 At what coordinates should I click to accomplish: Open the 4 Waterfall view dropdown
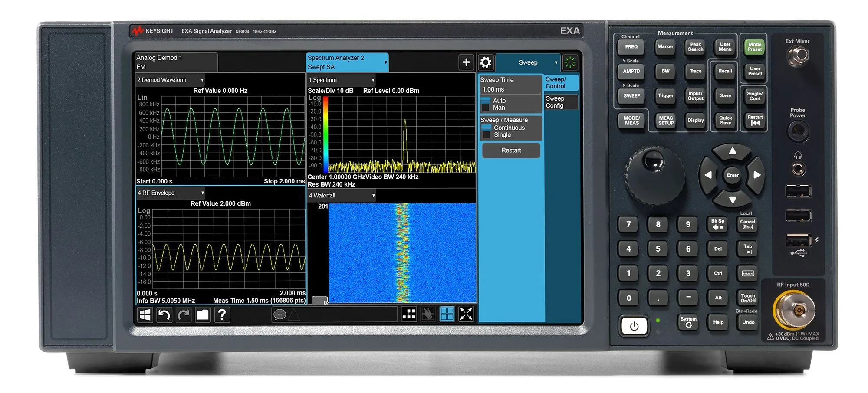coord(373,196)
